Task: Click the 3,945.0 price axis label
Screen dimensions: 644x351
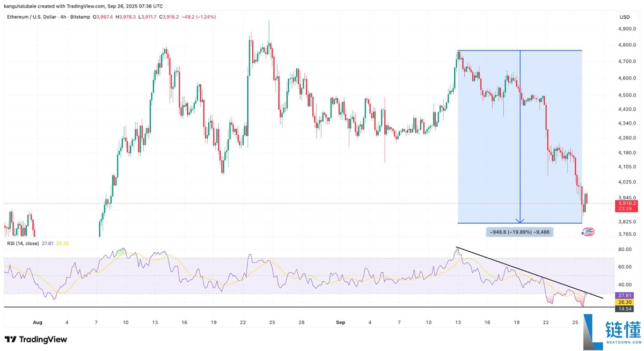Action: click(x=627, y=198)
